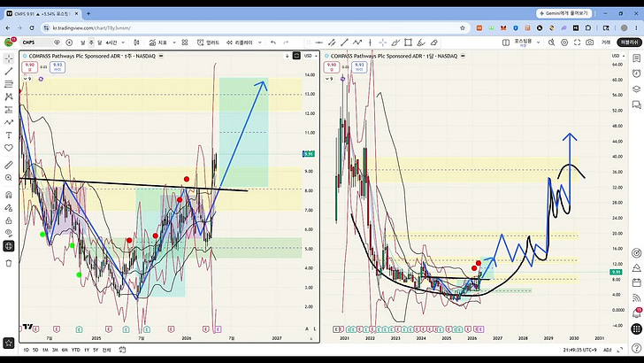Click the left chart down-arrow button

coord(287,56)
